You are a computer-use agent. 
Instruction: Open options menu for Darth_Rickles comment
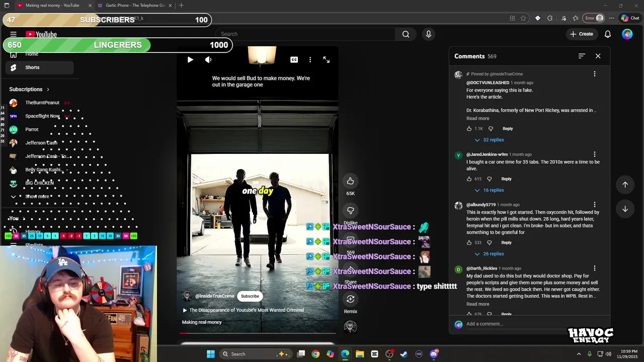pos(594,268)
